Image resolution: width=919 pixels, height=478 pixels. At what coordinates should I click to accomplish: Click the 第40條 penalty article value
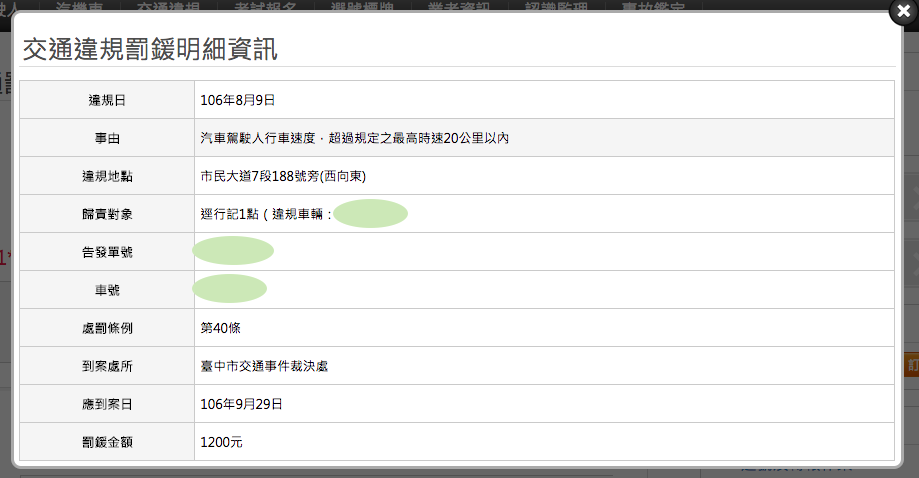[221, 328]
